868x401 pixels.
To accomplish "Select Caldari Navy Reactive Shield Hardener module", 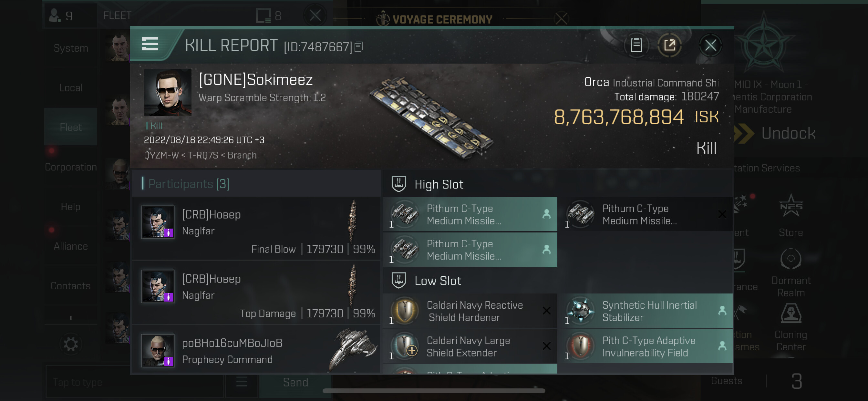I will click(470, 311).
